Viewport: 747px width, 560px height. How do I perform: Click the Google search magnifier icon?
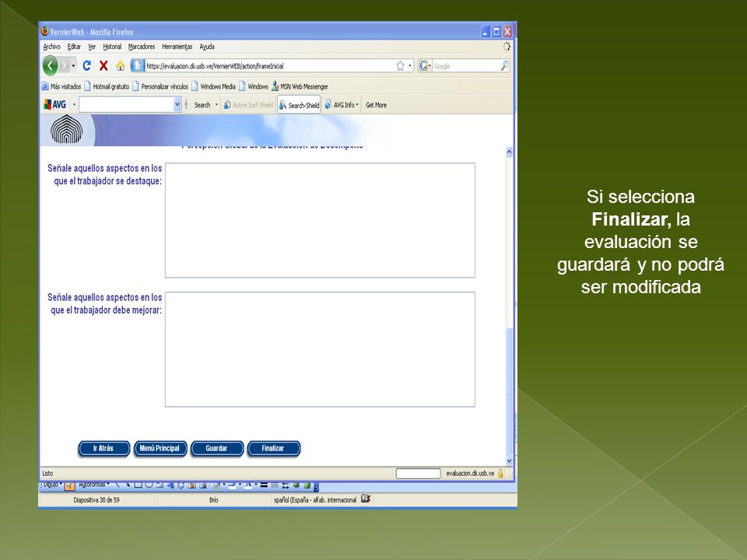(504, 65)
